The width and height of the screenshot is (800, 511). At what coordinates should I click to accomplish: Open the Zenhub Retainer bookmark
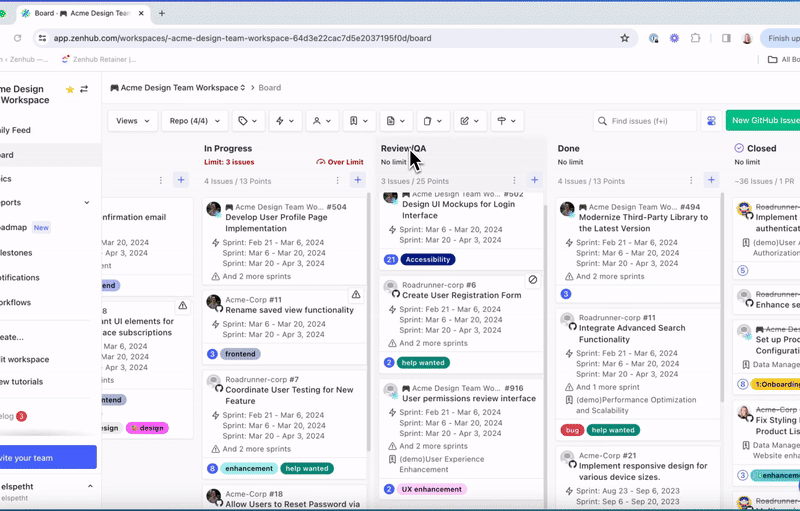(99, 60)
